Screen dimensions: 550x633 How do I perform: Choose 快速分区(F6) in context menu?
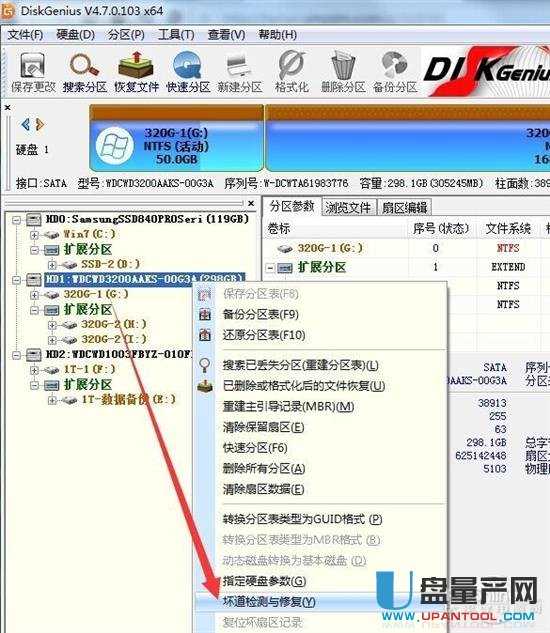click(255, 448)
